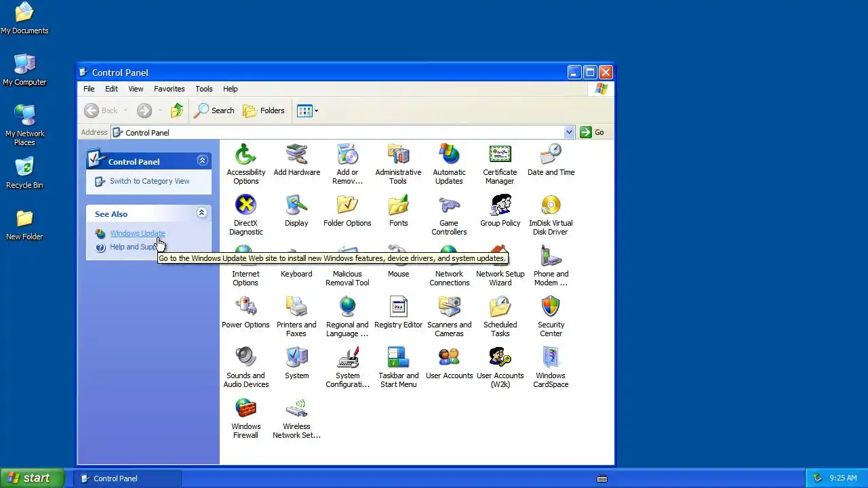Open Taskbar and Start Menu icon
Viewport: 868px width, 488px height.
398,357
